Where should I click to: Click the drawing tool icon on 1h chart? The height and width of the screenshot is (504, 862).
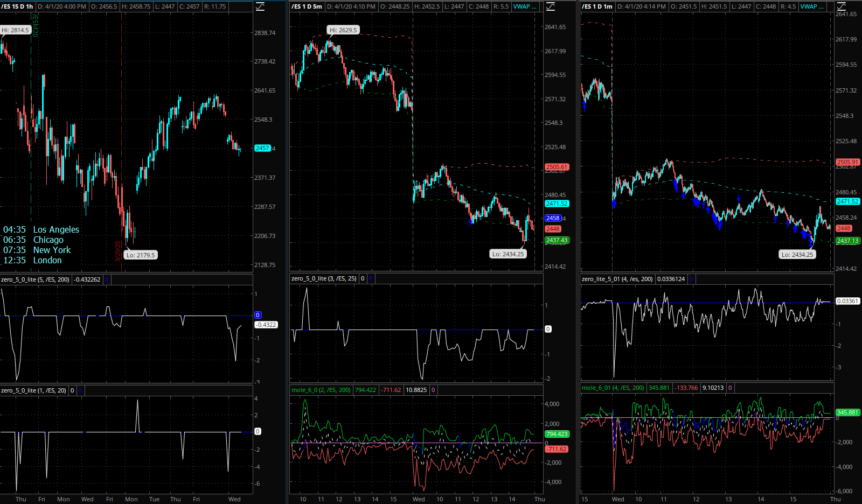pos(260,6)
